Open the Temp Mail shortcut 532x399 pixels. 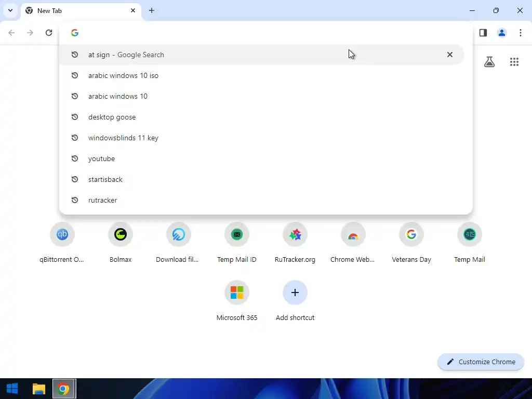470,243
